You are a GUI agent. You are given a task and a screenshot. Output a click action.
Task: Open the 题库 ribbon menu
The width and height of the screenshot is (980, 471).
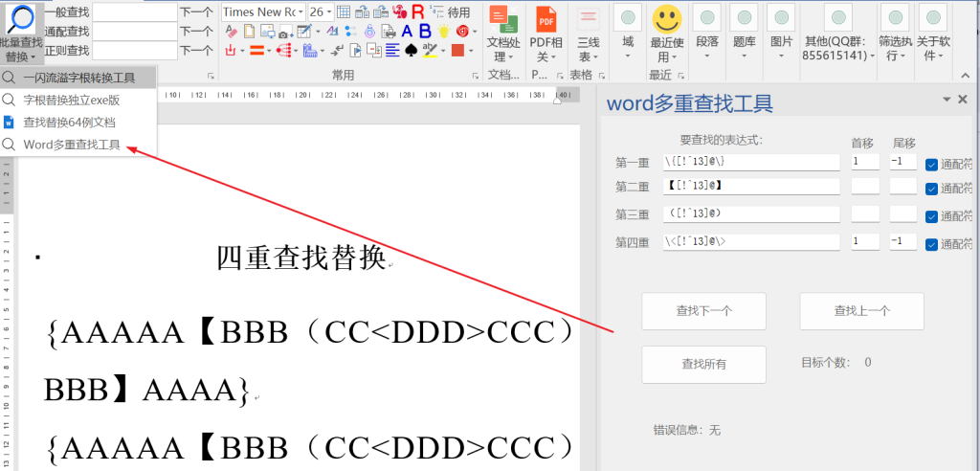tap(744, 34)
